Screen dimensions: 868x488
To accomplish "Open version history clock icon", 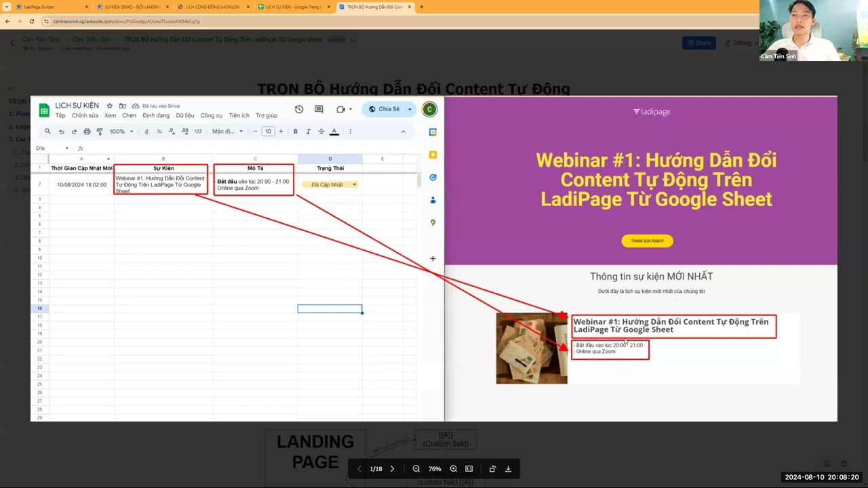I will [x=299, y=109].
